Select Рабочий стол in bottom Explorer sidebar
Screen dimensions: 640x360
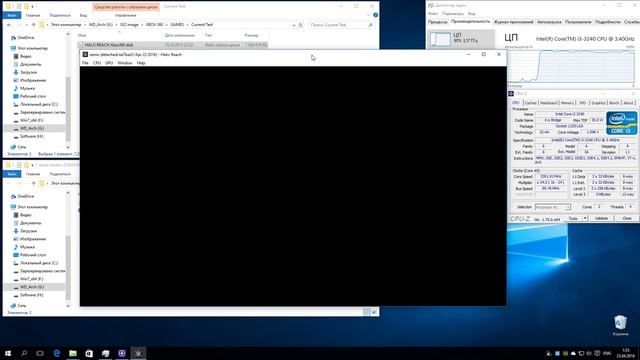[33, 255]
